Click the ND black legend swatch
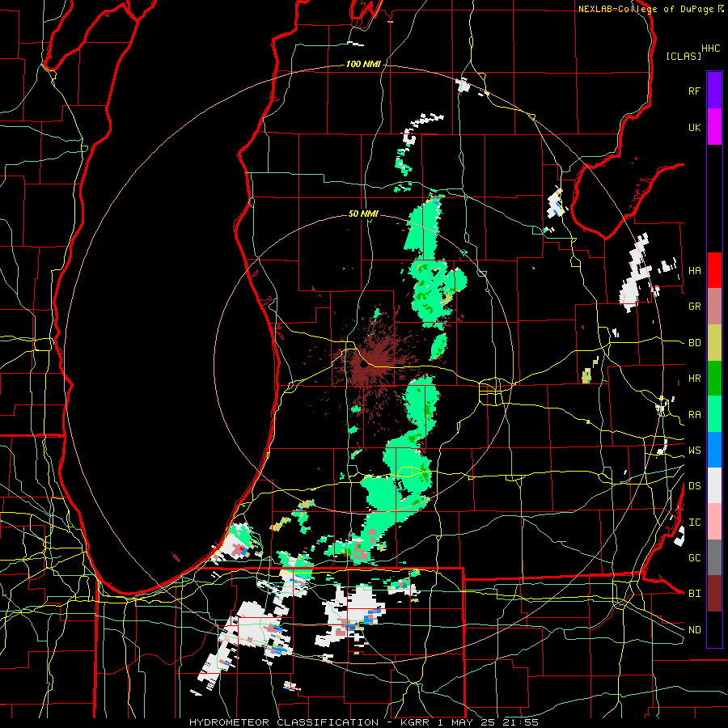728x728 pixels. pyautogui.click(x=714, y=629)
